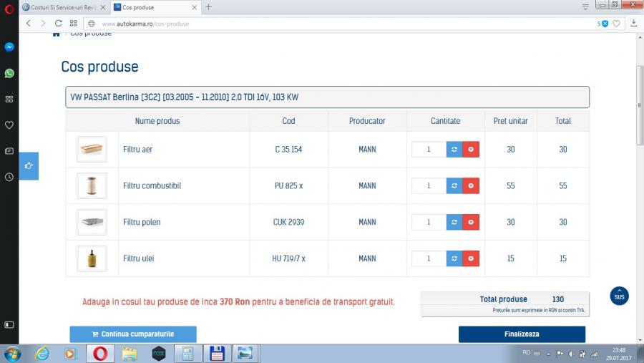644x363 pixels.
Task: Click the SUS scroll-to-top button
Action: 619,296
